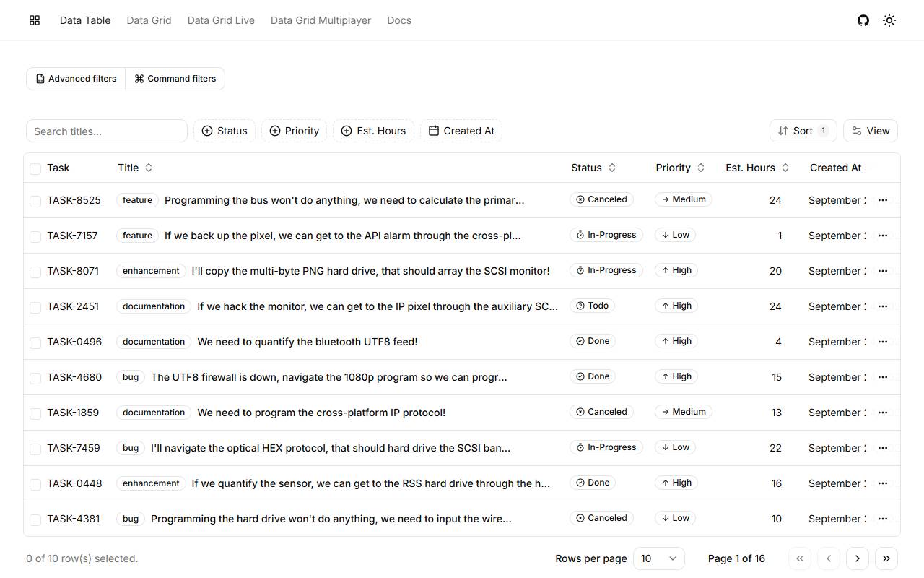Toggle light/dark theme sun icon
The height and width of the screenshot is (578, 924).
[889, 20]
